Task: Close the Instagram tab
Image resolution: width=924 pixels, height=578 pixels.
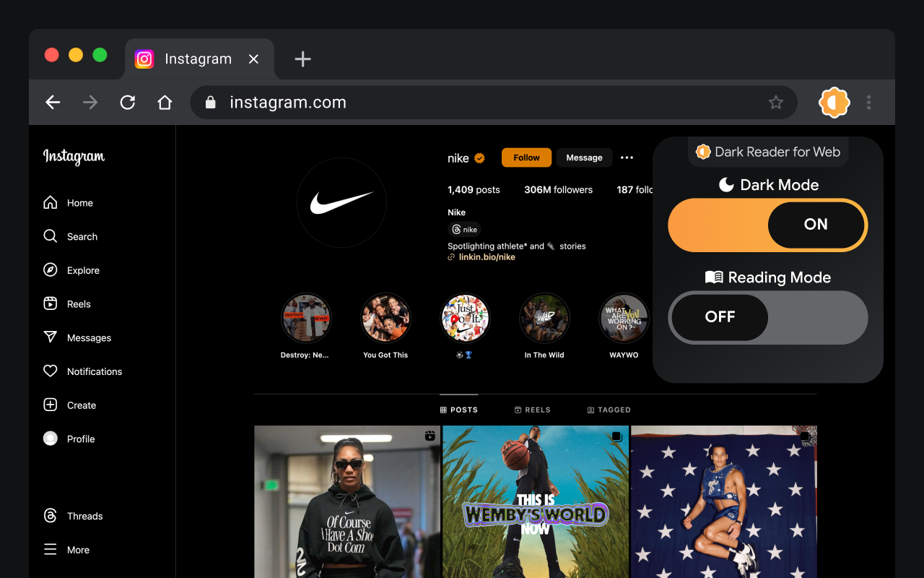Action: [x=253, y=59]
